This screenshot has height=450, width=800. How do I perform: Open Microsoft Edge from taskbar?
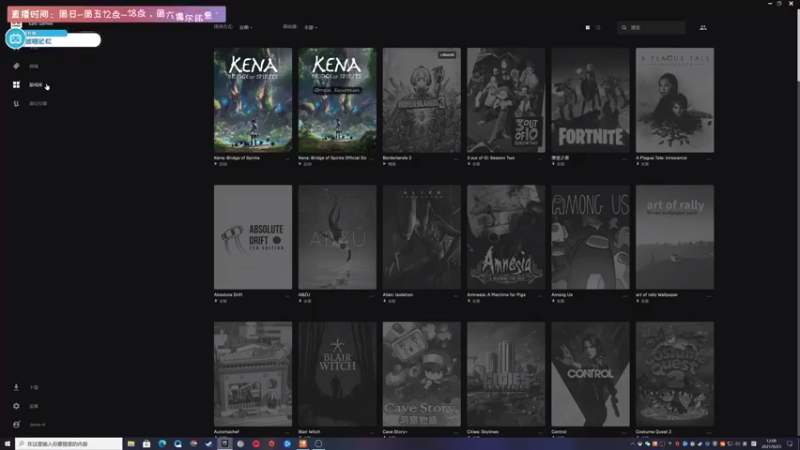pos(162,444)
